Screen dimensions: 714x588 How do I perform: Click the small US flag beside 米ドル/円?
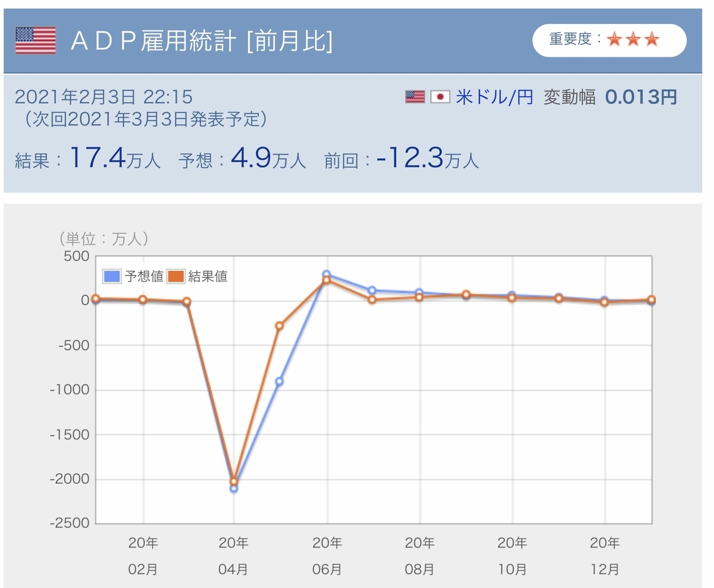pyautogui.click(x=415, y=97)
